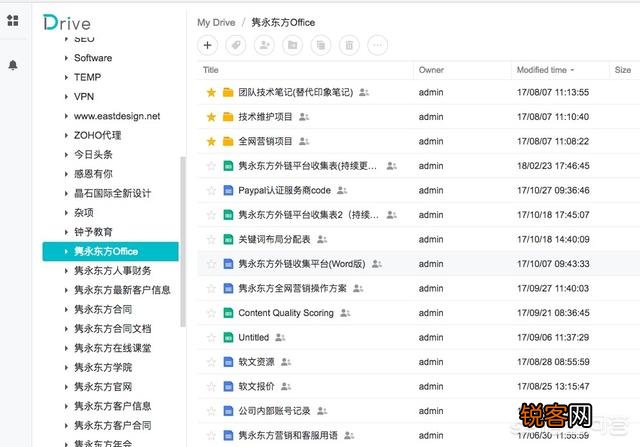The width and height of the screenshot is (640, 447).
Task: Click sheet icon of 关键词布局分配表
Action: click(x=228, y=240)
